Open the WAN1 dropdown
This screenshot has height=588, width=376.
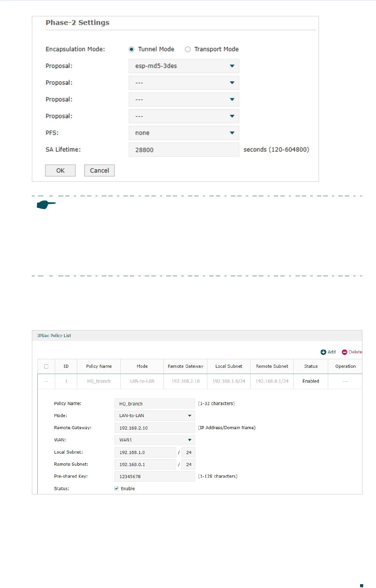coord(155,440)
